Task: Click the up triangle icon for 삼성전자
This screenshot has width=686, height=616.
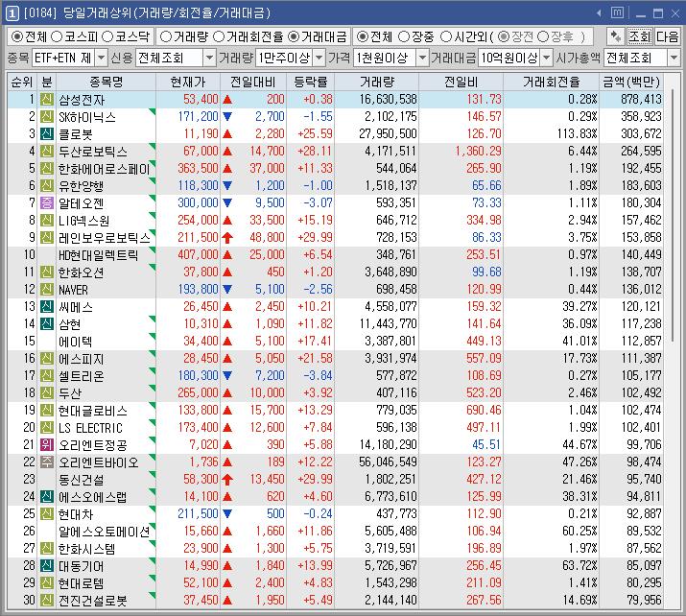Action: point(227,100)
